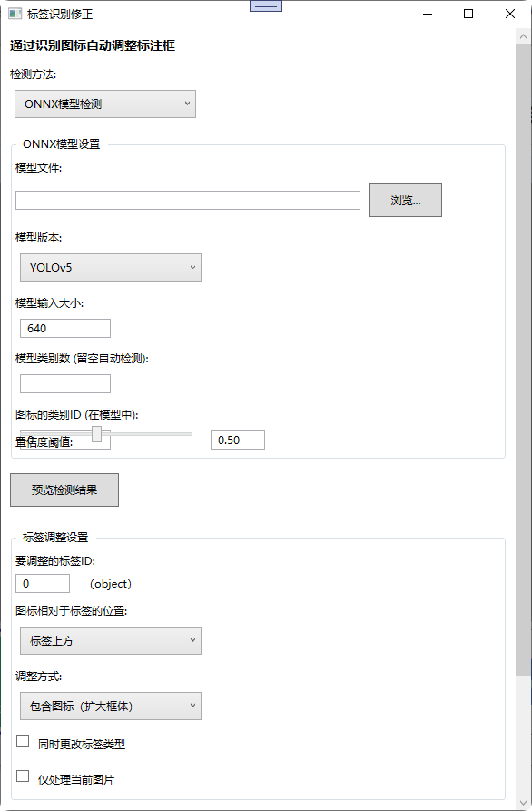Viewport: 532px width, 811px height.
Task: Open the icon position dropdown showing 标签上方
Action: 110,640
